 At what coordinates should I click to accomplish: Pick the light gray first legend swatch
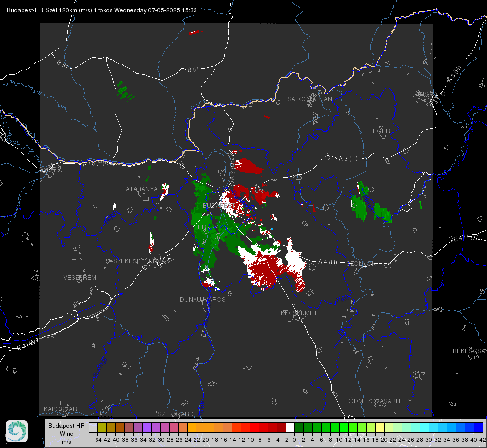pyautogui.click(x=93, y=427)
